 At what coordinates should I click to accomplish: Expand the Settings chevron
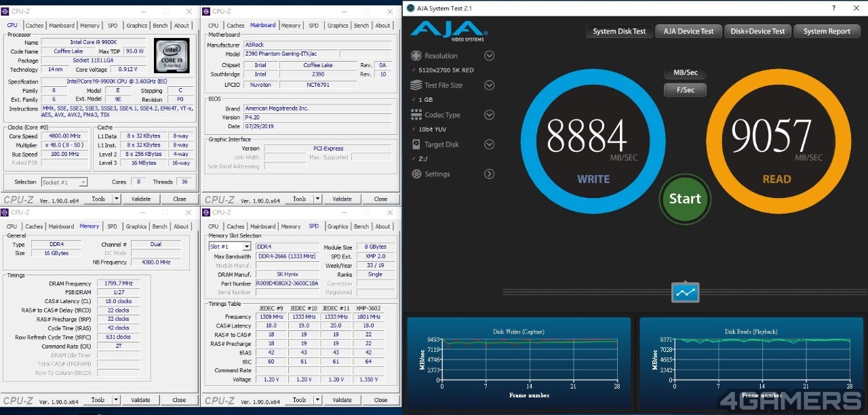[489, 174]
